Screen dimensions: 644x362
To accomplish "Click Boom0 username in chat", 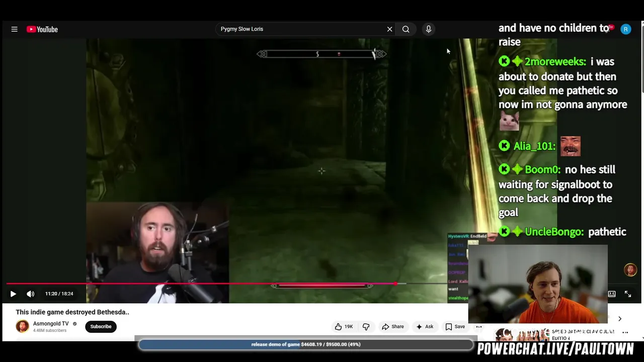I will 542,170.
